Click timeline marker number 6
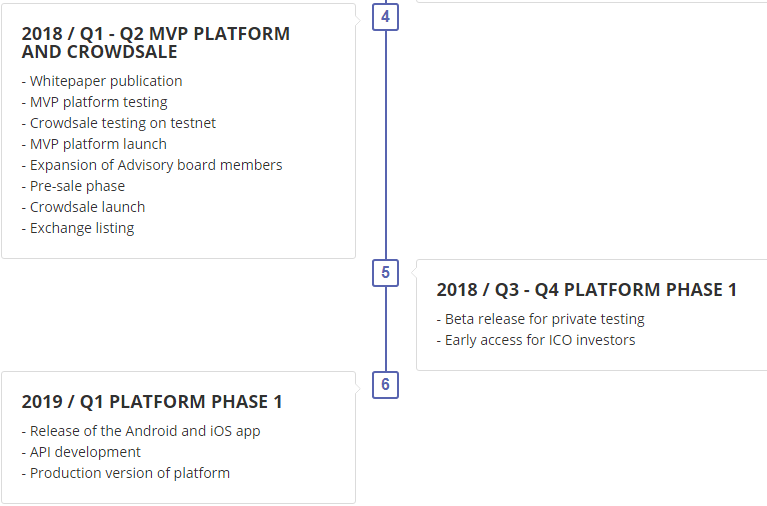The image size is (767, 506). 385,385
